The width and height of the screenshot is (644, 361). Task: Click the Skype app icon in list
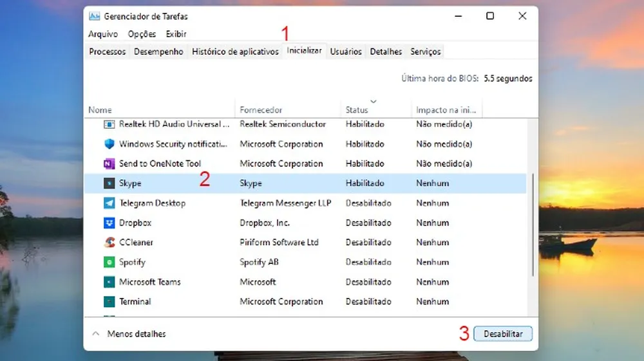[109, 183]
